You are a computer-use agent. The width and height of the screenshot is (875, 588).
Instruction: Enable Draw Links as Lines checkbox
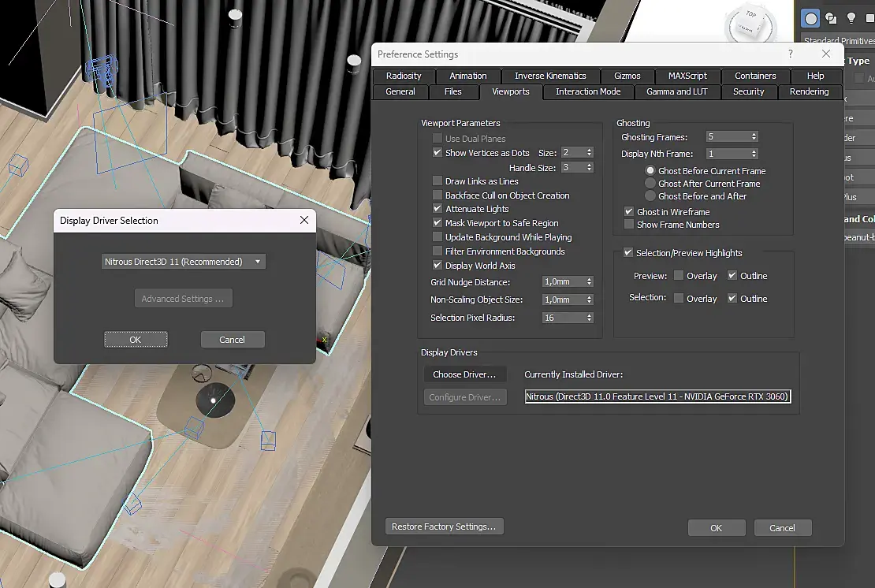tap(438, 181)
